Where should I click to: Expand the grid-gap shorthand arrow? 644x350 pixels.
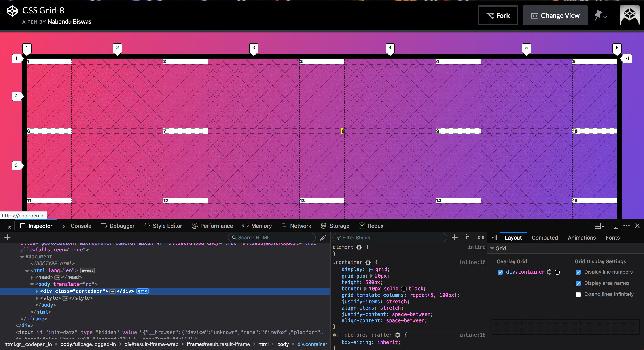[x=371, y=276]
